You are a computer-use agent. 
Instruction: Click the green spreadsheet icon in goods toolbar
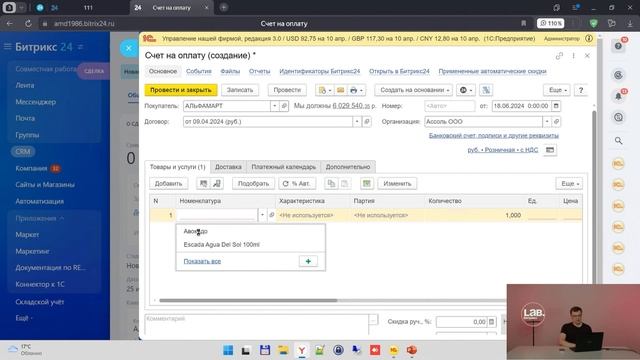coord(367,184)
